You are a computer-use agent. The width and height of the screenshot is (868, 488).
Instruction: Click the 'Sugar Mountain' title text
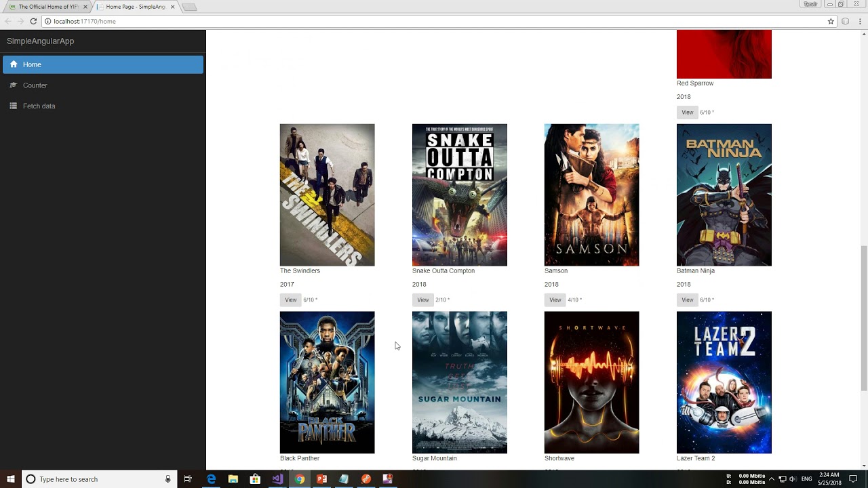[x=435, y=458]
